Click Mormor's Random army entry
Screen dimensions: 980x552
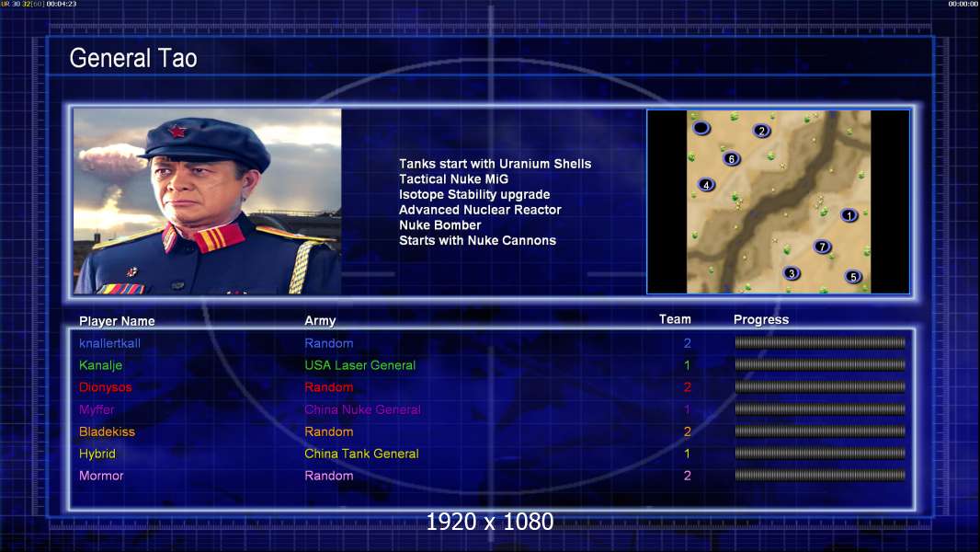click(329, 476)
